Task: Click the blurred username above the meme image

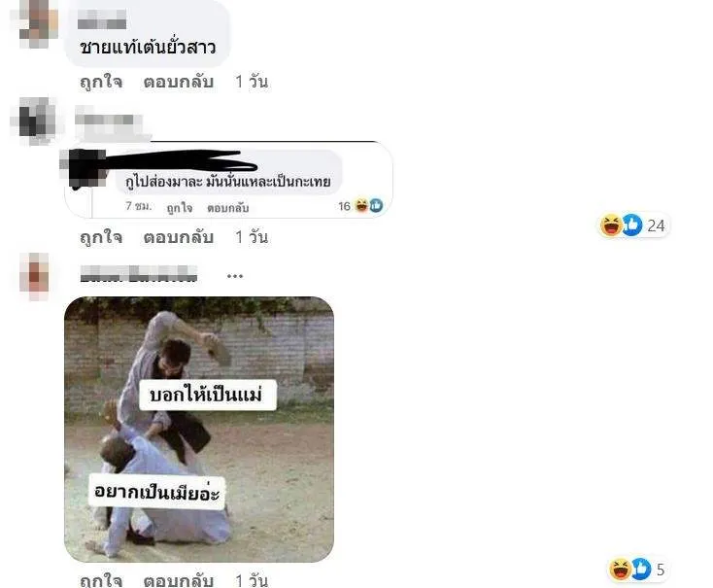Action: pos(139,274)
